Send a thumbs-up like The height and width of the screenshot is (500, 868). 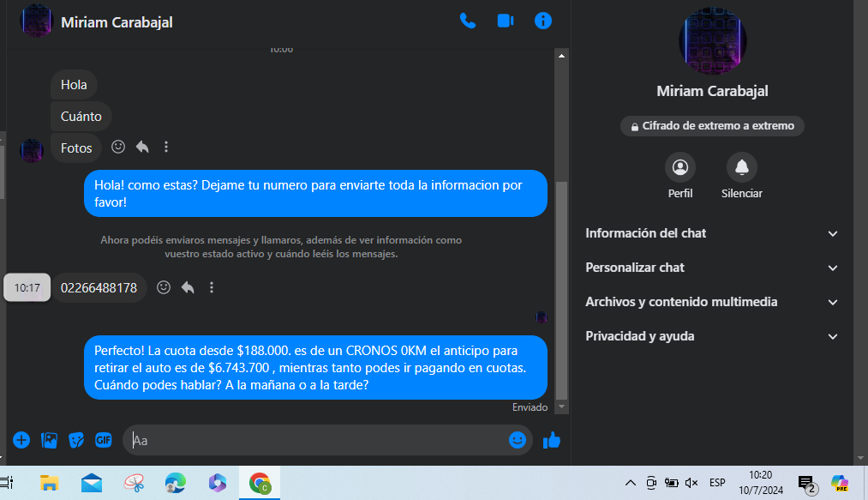[552, 440]
